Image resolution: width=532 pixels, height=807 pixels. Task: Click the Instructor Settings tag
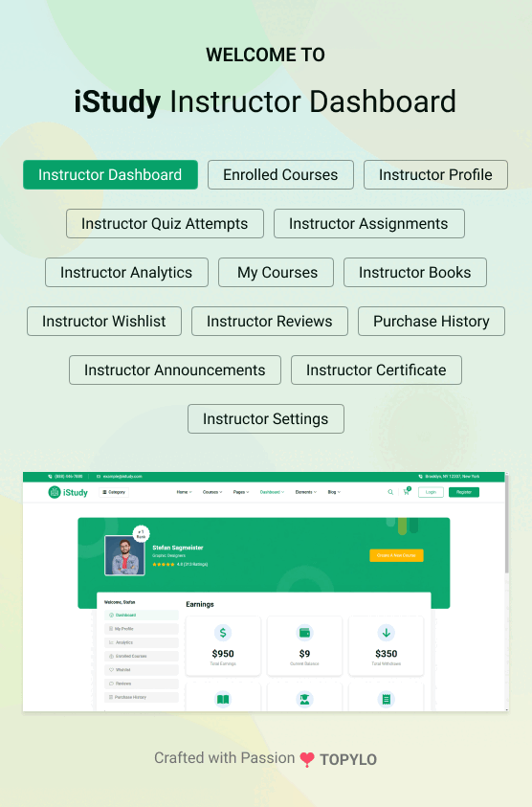(265, 419)
